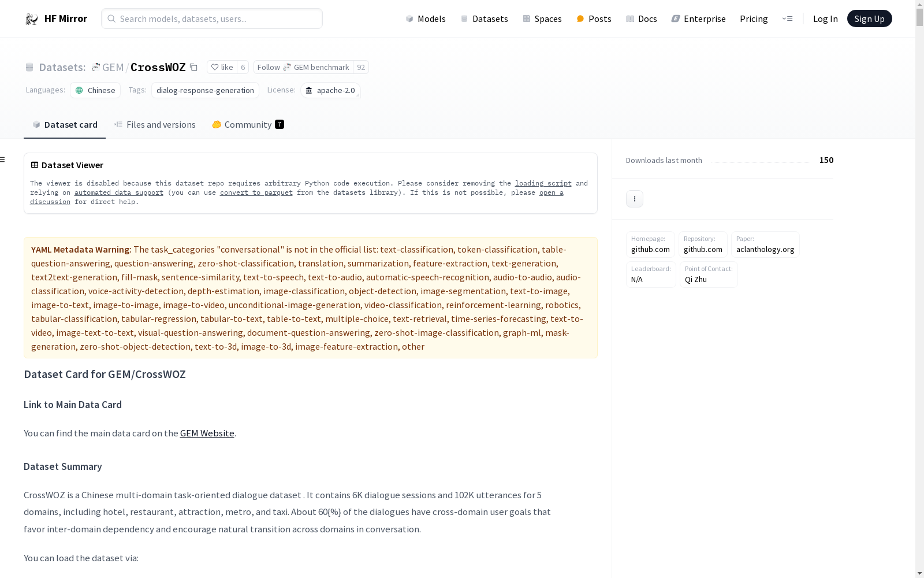Copy dataset name with the copy icon
The width and height of the screenshot is (924, 578).
pyautogui.click(x=194, y=68)
